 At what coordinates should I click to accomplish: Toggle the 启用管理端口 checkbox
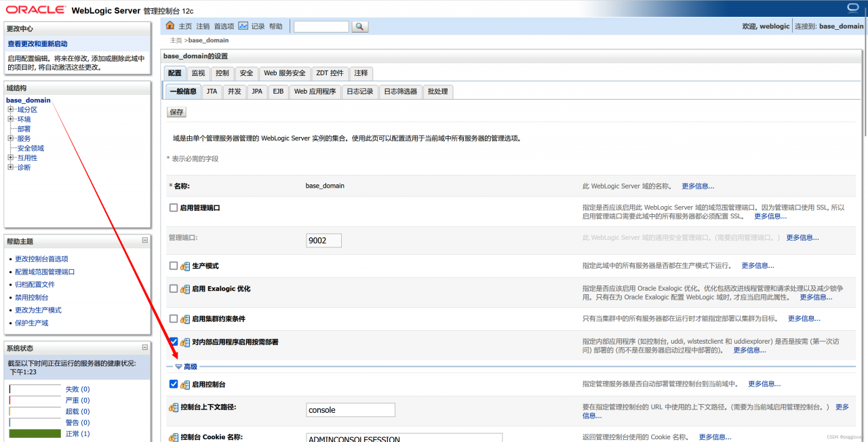pyautogui.click(x=174, y=207)
